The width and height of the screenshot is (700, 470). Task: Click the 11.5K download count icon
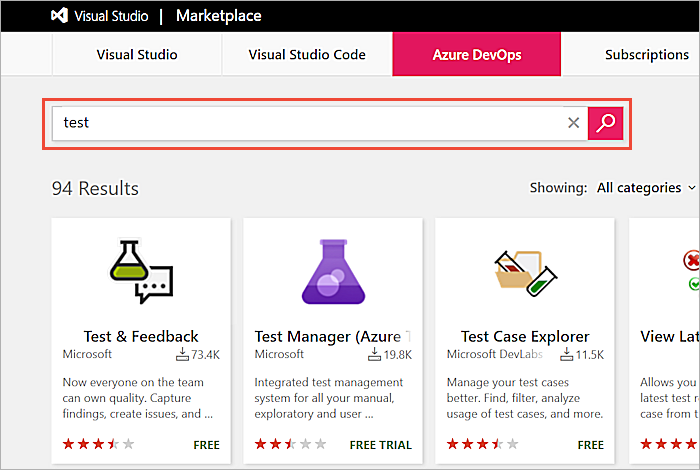point(567,354)
